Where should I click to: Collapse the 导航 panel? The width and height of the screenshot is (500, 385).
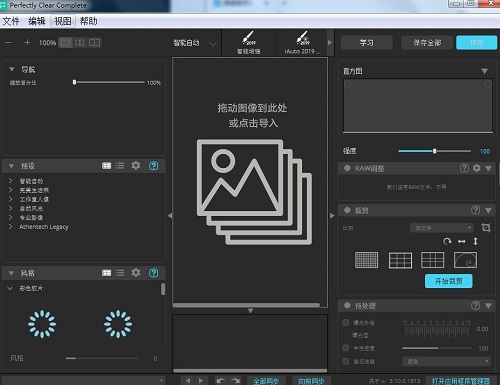pyautogui.click(x=12, y=69)
